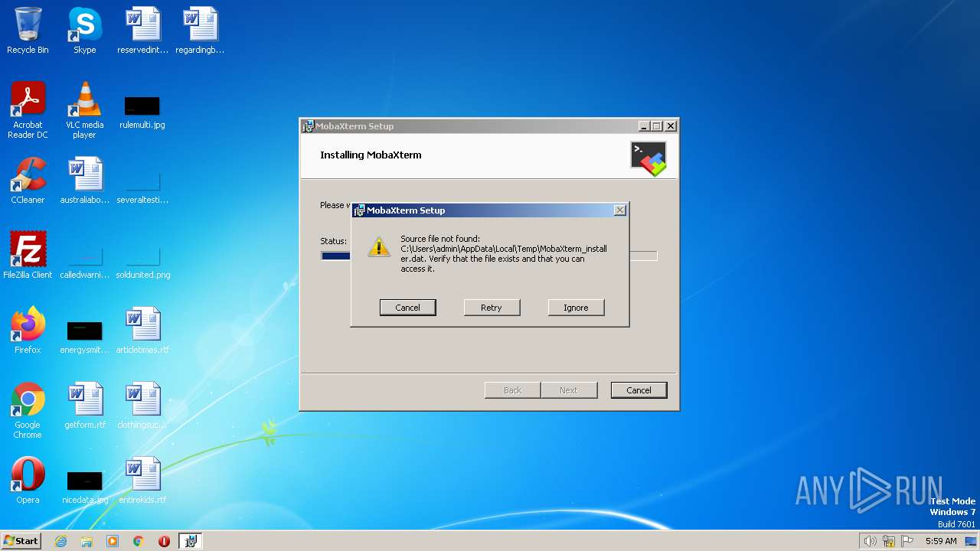Switch to the MobaXterm installer taskbar item
Viewport: 980px width, 551px height.
pyautogui.click(x=190, y=541)
